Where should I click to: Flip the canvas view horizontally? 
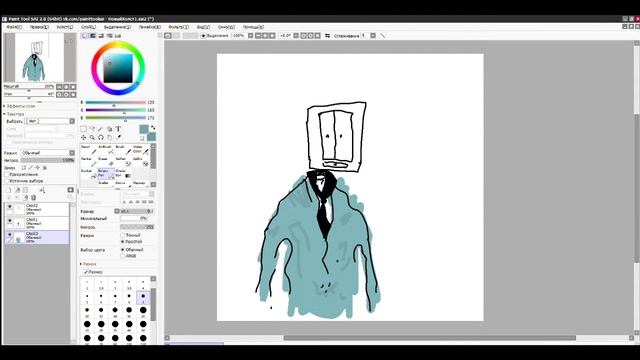click(x=327, y=36)
